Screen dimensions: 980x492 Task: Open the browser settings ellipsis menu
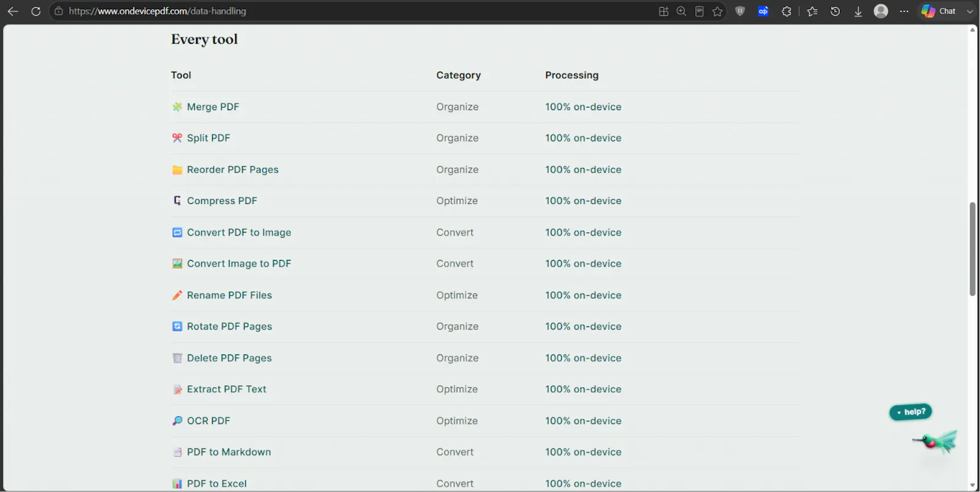pos(904,11)
